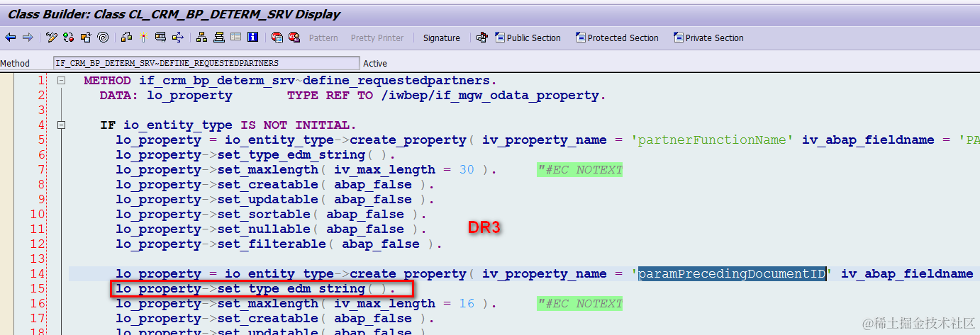Open the Private Section
980x335 pixels.
(709, 38)
